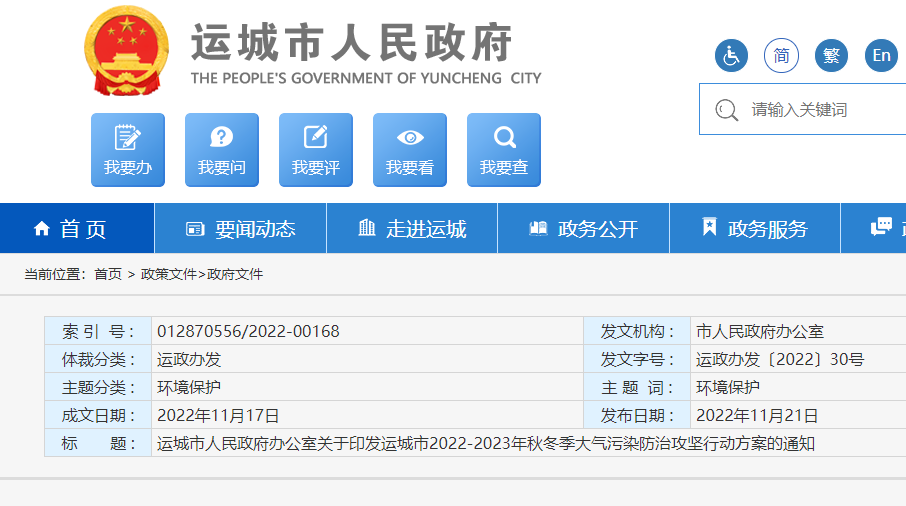Open the accessibility wheelchair icon
906x506 pixels.
click(731, 55)
